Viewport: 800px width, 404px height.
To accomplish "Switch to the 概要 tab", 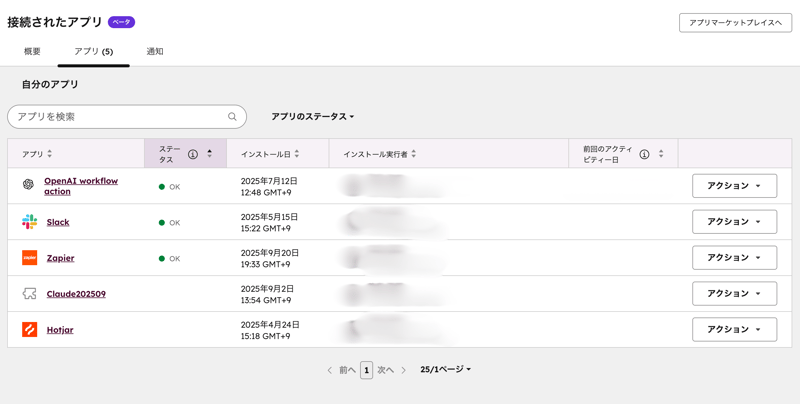I will click(32, 51).
